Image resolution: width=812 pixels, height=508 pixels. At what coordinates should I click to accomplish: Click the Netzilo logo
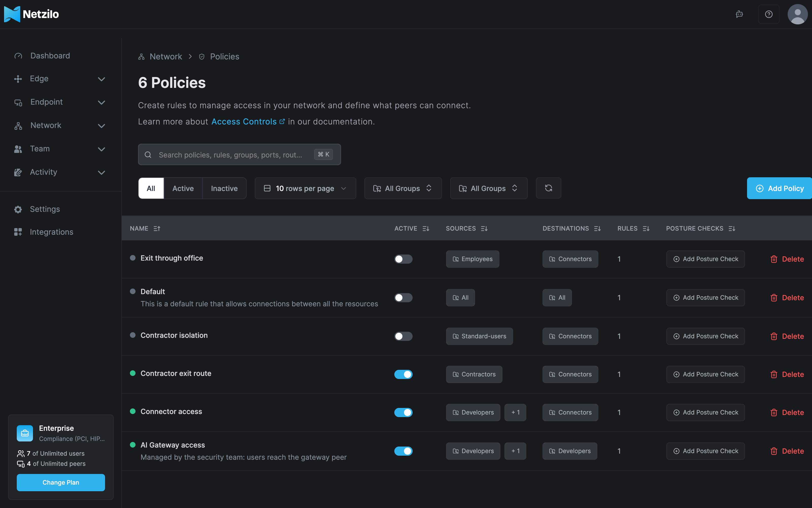[x=31, y=14]
